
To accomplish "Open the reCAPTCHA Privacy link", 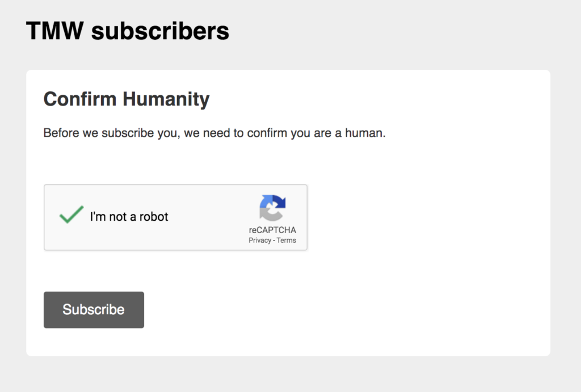I will pos(260,241).
